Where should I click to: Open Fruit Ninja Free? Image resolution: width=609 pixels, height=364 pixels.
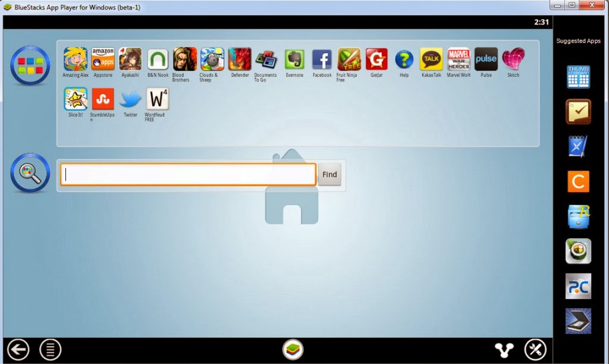pyautogui.click(x=349, y=59)
